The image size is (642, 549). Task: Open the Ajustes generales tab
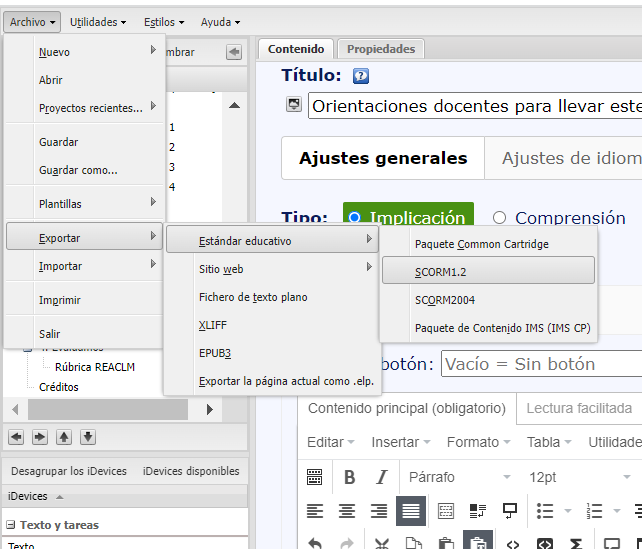click(383, 158)
